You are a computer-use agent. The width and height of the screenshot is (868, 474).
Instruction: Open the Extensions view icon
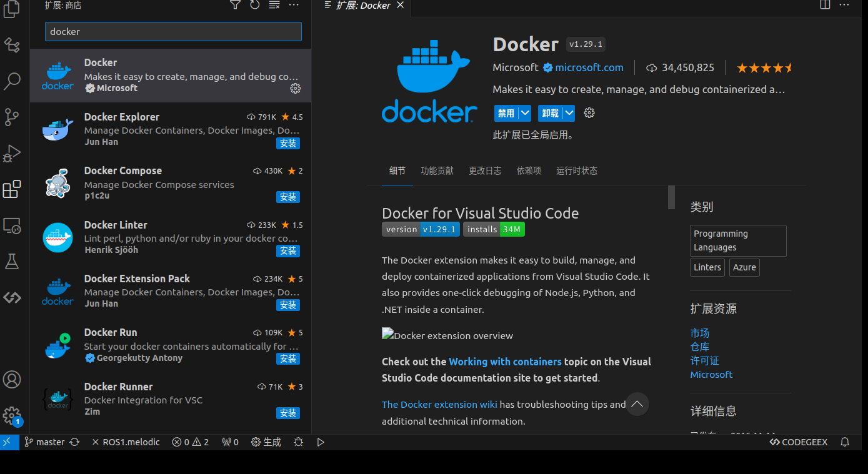point(12,189)
